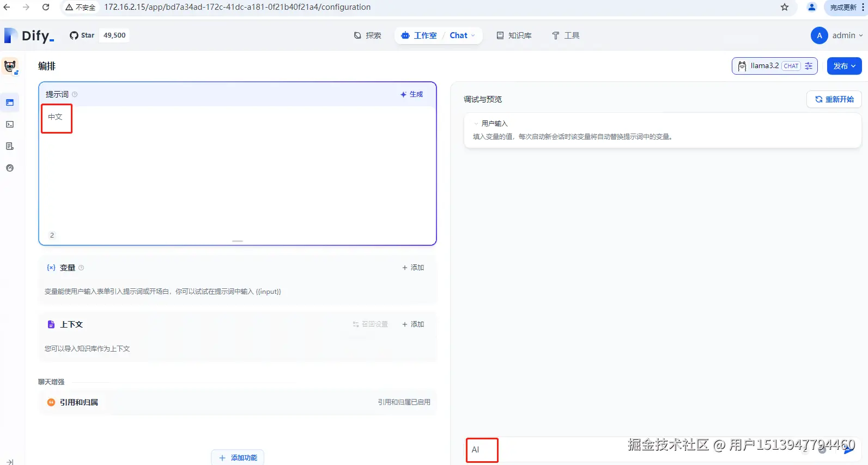Viewport: 868px width, 465px height.
Task: Click the 引用和归属已启用 status text
Action: (404, 402)
